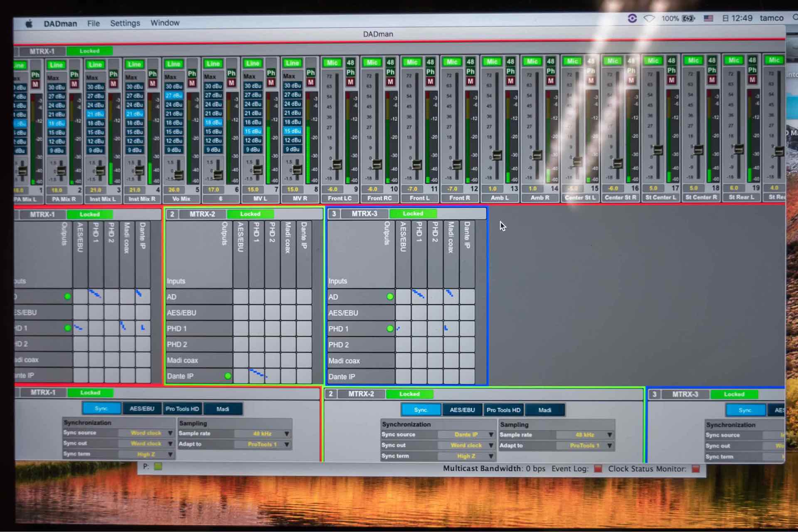Open MTRX-2 Sync source Dante IP dropdown
The width and height of the screenshot is (798, 532).
pyautogui.click(x=466, y=434)
